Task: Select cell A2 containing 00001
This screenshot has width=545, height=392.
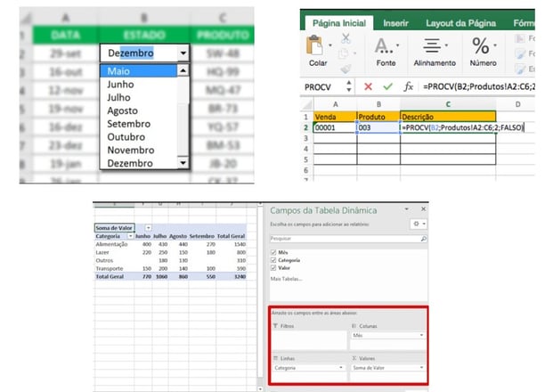Action: coord(335,127)
